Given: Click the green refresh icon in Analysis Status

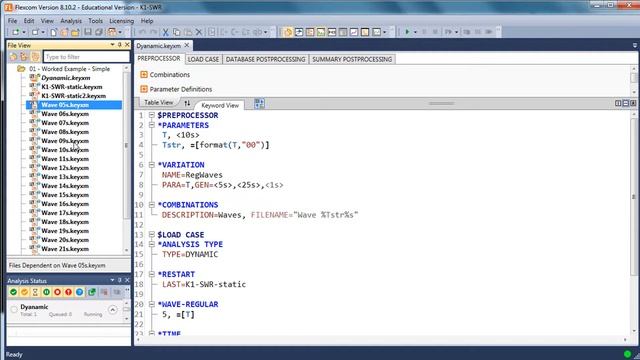Looking at the screenshot, I should click(92, 292).
